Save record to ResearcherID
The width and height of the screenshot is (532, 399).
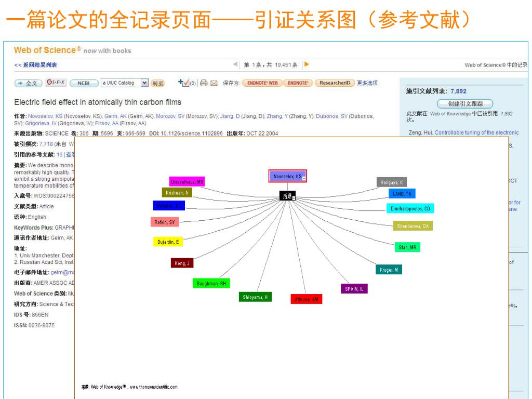coord(335,83)
